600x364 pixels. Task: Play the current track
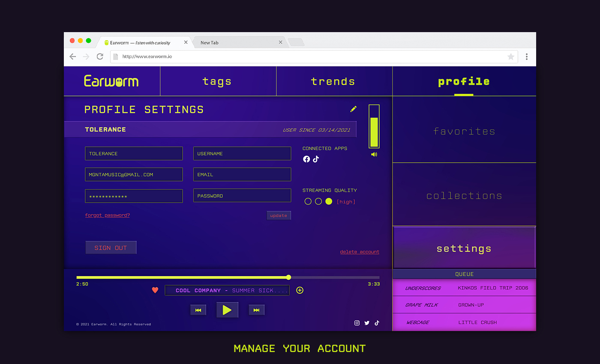click(x=227, y=310)
